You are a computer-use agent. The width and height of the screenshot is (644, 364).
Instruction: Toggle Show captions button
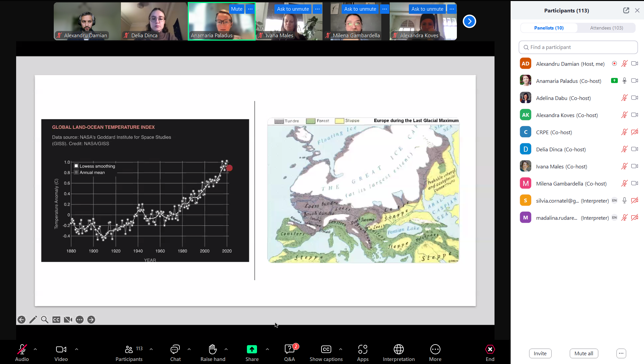[x=326, y=353]
